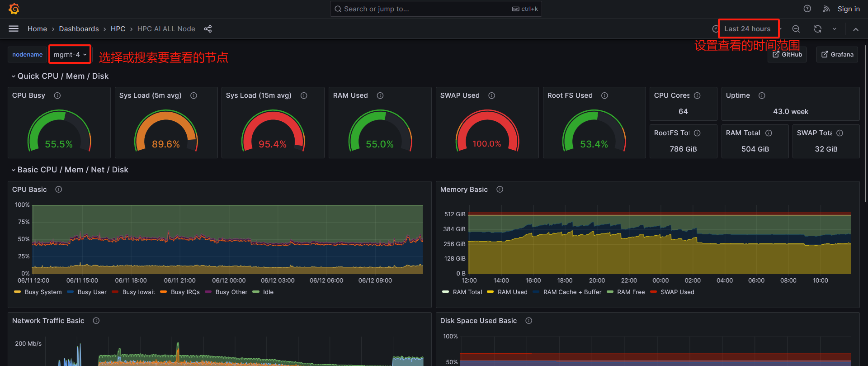Show CPU Busy panel info icon
Screen dimensions: 868x366
[x=57, y=95]
